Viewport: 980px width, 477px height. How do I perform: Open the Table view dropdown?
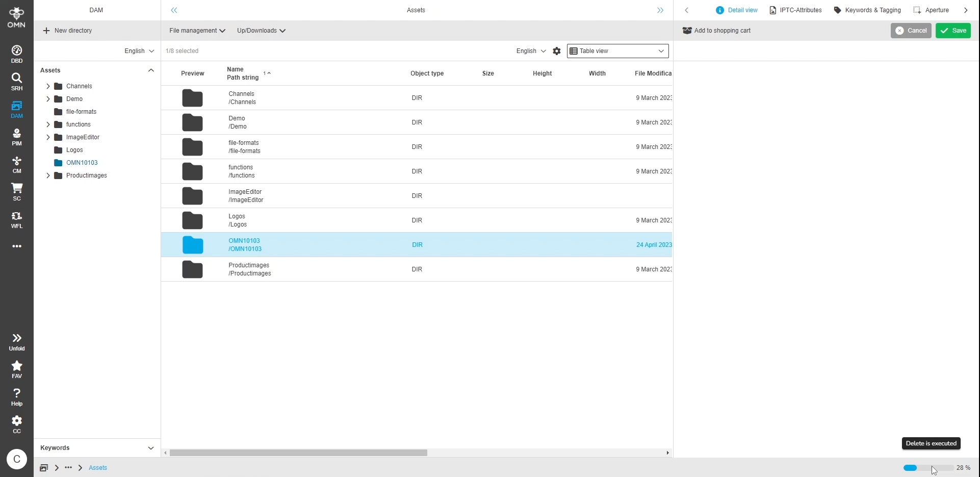pos(617,51)
